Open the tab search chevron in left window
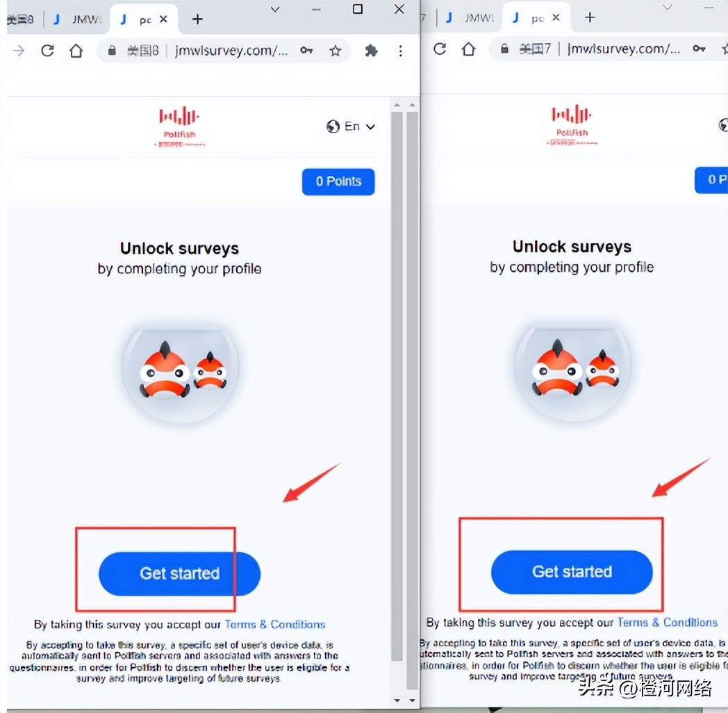Screen dimensions: 728x713 pos(275,9)
